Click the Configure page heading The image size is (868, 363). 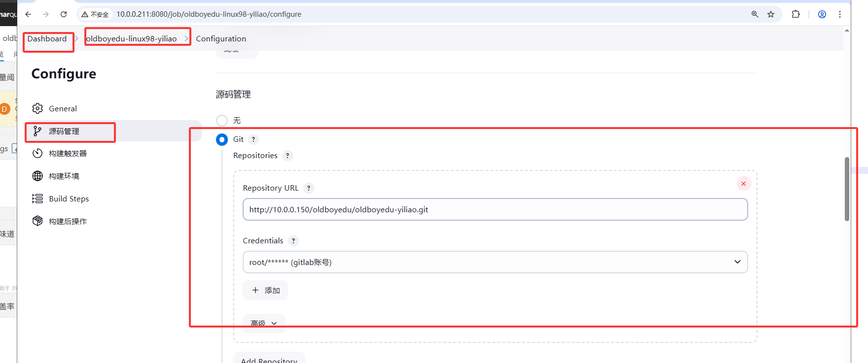click(x=64, y=74)
